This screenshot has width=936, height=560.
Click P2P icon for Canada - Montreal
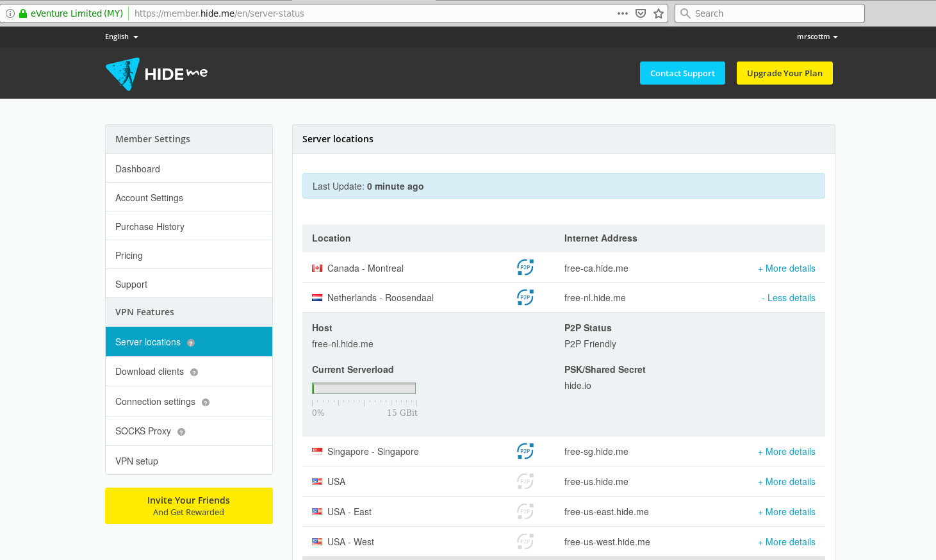point(525,268)
